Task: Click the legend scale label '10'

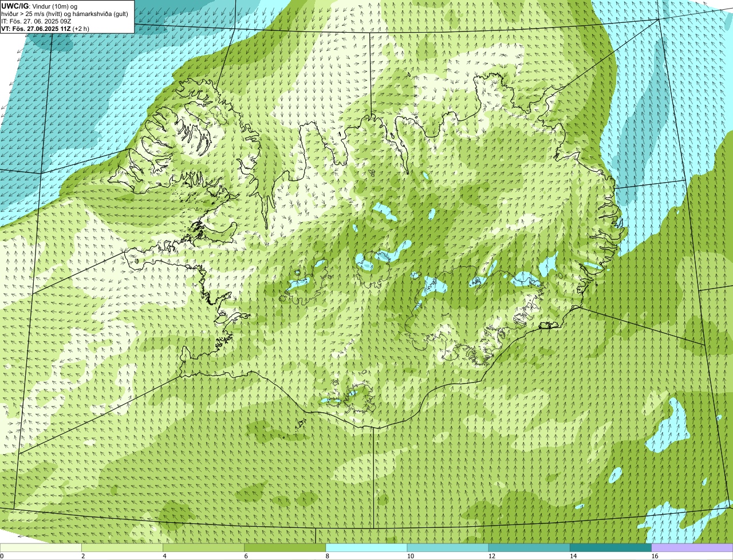Action: [410, 556]
